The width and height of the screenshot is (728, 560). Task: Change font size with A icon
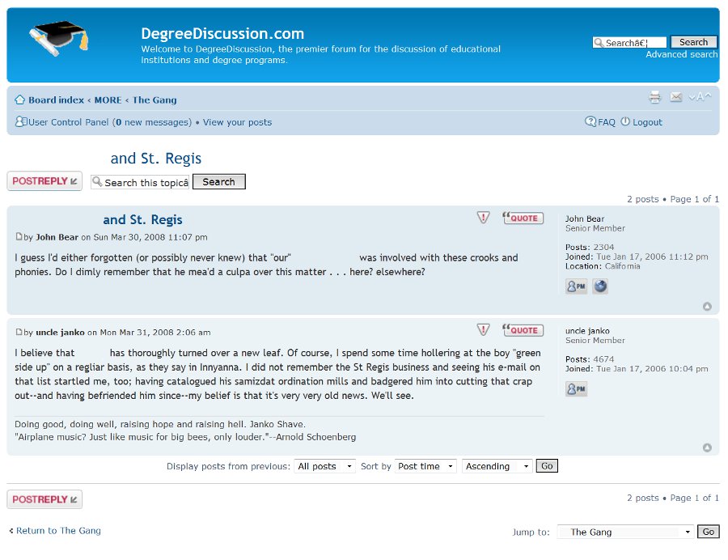point(699,97)
